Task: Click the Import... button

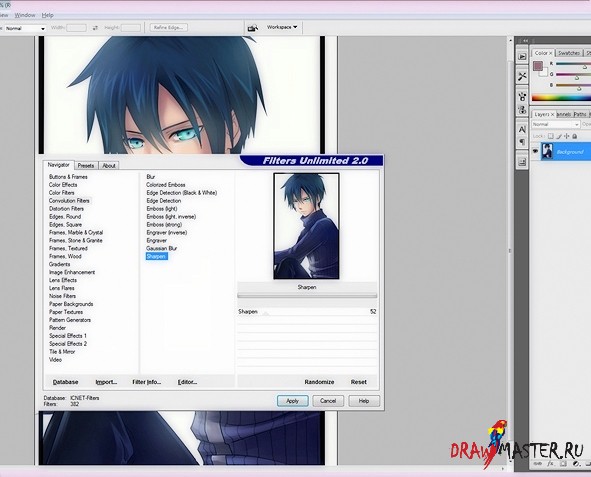Action: (106, 382)
